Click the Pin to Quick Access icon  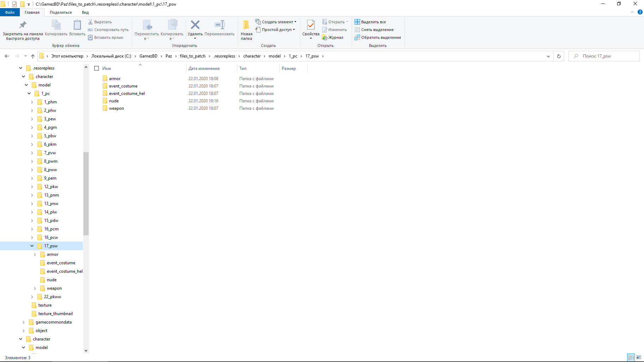pos(23,25)
